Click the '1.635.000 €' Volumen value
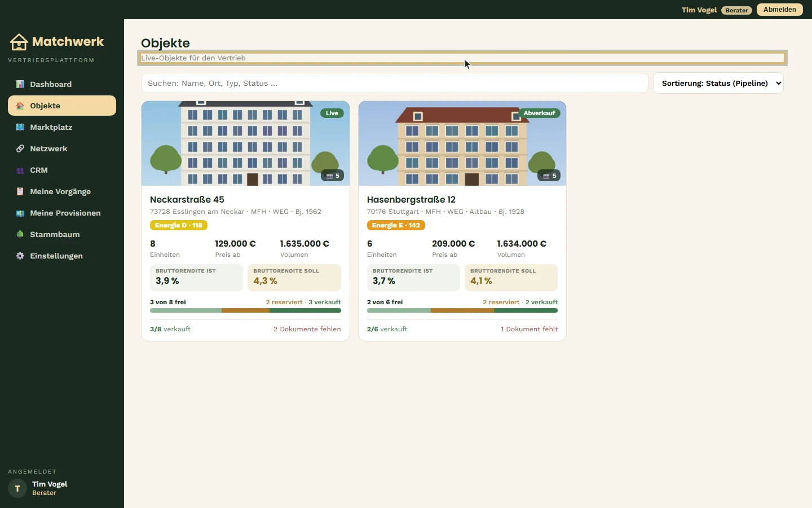This screenshot has width=812, height=508. click(x=304, y=244)
